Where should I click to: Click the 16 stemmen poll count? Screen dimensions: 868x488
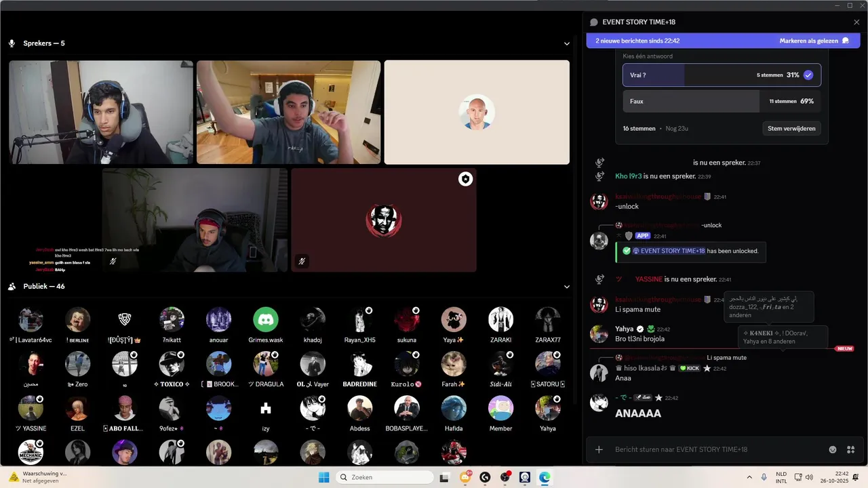(x=639, y=128)
